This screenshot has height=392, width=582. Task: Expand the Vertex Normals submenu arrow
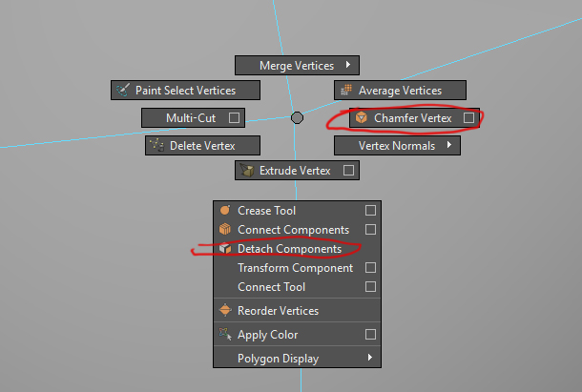(x=447, y=146)
